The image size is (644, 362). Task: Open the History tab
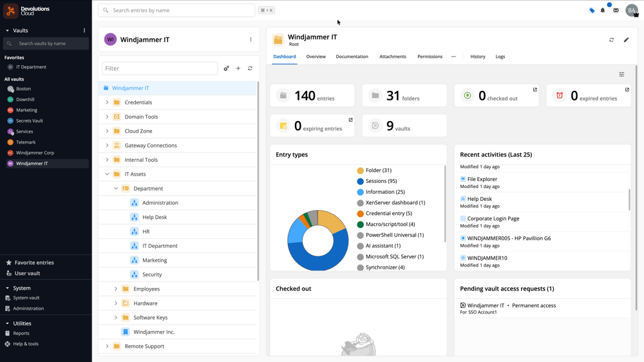(x=478, y=57)
